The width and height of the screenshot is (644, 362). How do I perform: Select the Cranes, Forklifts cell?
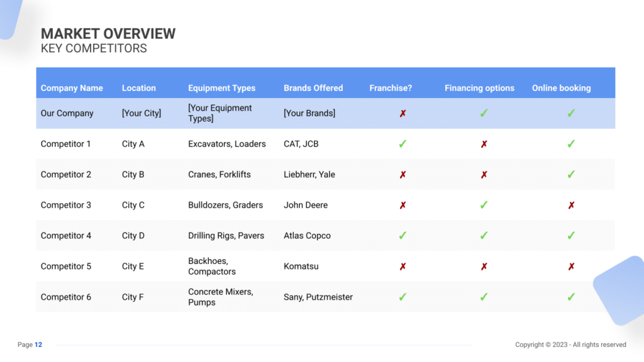coord(219,175)
